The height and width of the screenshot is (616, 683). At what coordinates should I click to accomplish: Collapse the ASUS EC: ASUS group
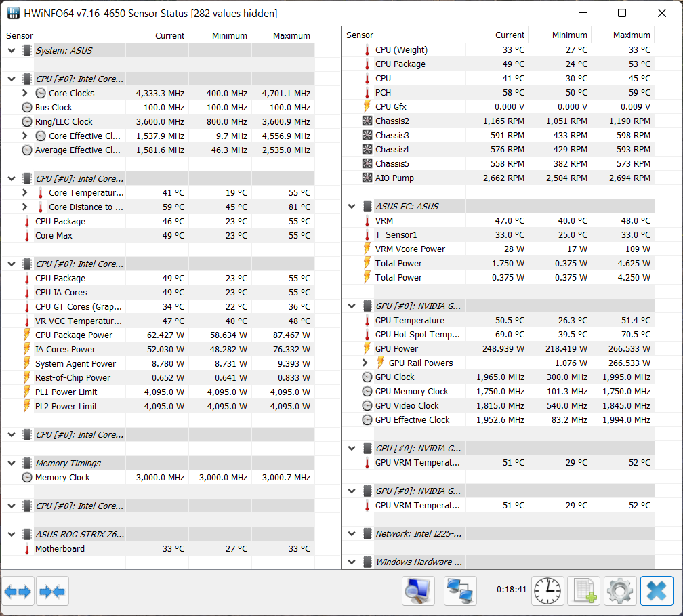(x=352, y=207)
